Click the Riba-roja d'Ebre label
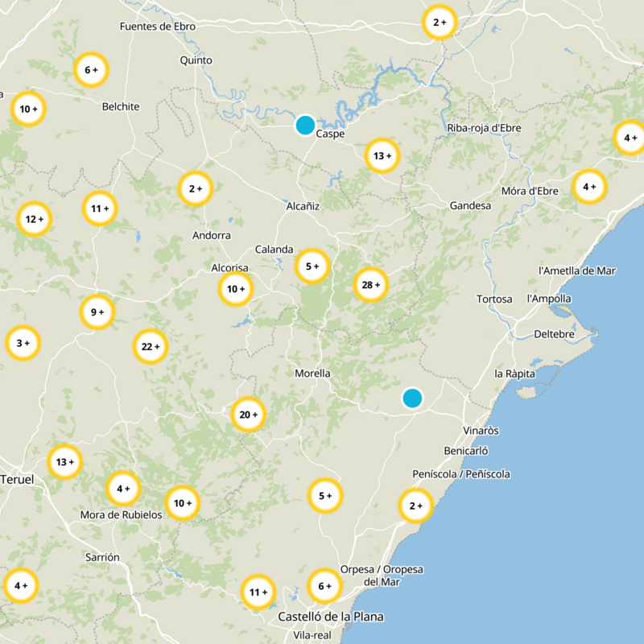The image size is (644, 644). [485, 128]
